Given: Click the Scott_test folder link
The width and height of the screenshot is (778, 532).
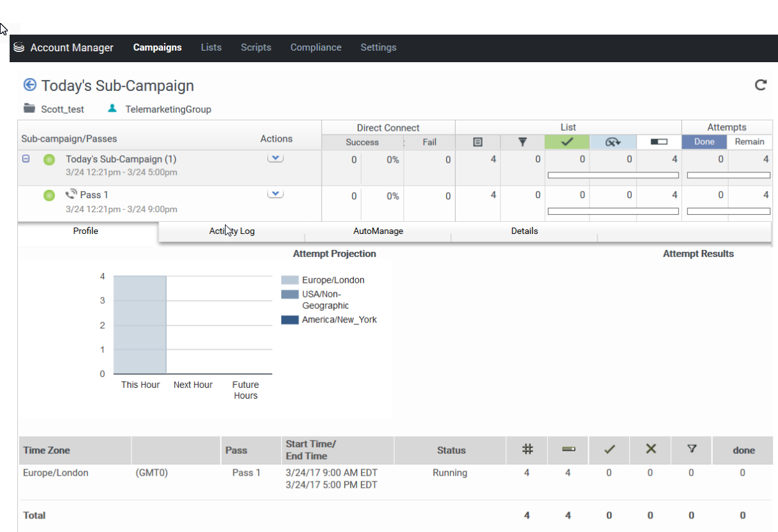Looking at the screenshot, I should click(x=62, y=110).
